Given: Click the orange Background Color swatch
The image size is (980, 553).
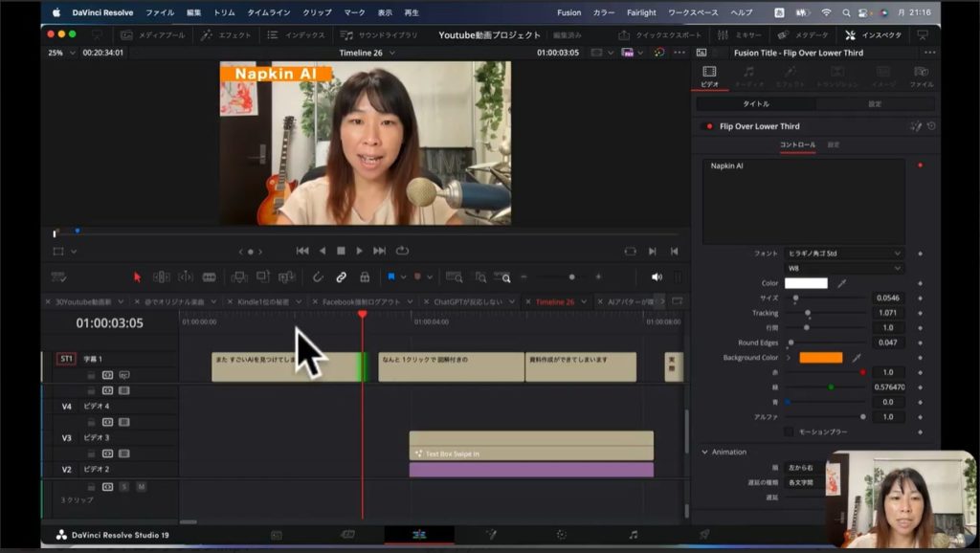Looking at the screenshot, I should [x=820, y=357].
